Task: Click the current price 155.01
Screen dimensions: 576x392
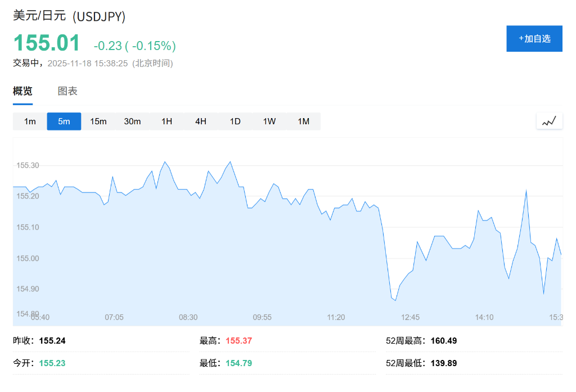Action: pos(46,43)
